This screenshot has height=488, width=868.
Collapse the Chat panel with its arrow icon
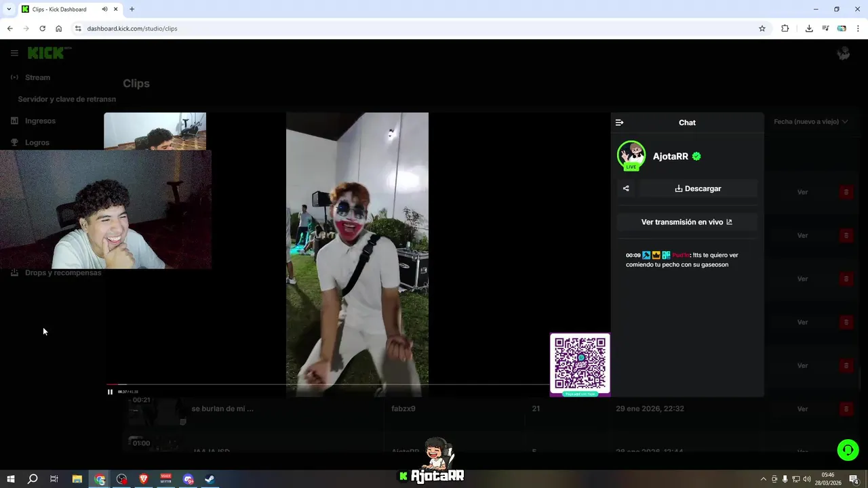tap(619, 123)
